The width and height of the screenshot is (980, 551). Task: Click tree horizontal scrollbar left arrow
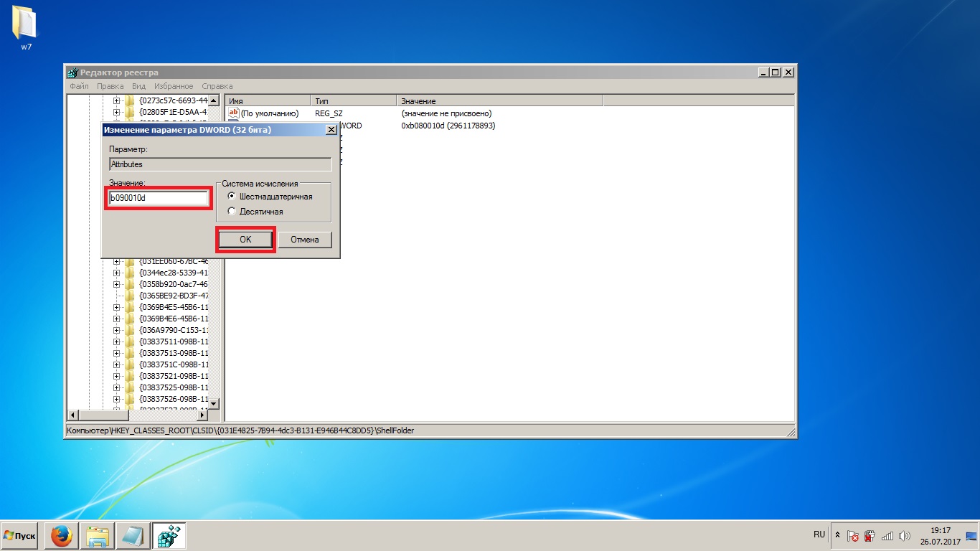click(x=72, y=415)
